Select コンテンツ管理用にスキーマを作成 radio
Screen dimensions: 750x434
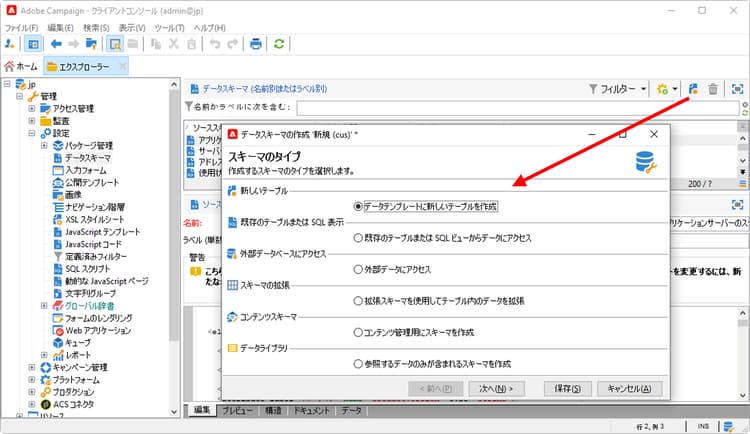pyautogui.click(x=358, y=332)
